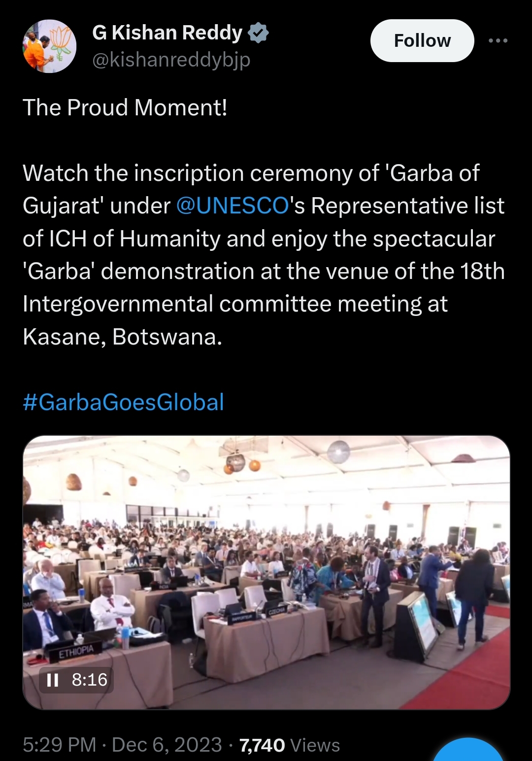Image resolution: width=532 pixels, height=761 pixels.
Task: Open the #GarbaGoesGlobal hashtag
Action: [x=124, y=402]
